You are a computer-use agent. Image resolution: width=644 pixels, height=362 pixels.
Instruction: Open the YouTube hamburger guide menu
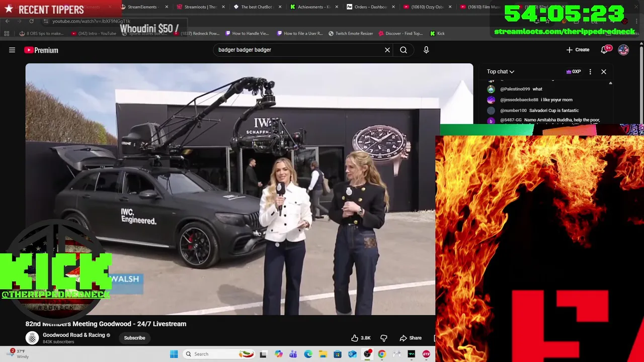pos(12,50)
